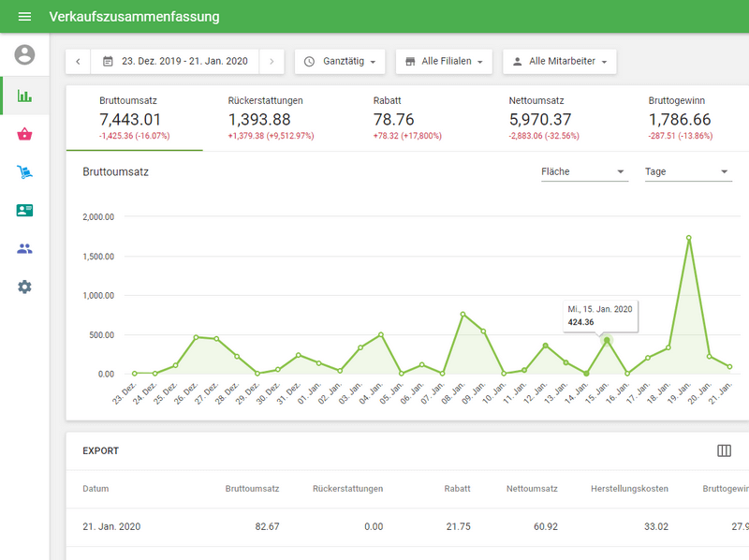Viewport: 749px width, 560px height.
Task: Open the reports bar chart icon
Action: tap(24, 96)
